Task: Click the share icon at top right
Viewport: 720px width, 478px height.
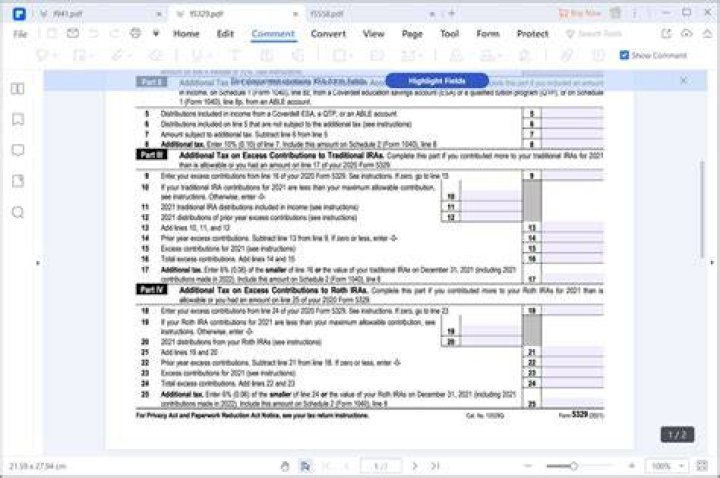Action: click(x=666, y=34)
